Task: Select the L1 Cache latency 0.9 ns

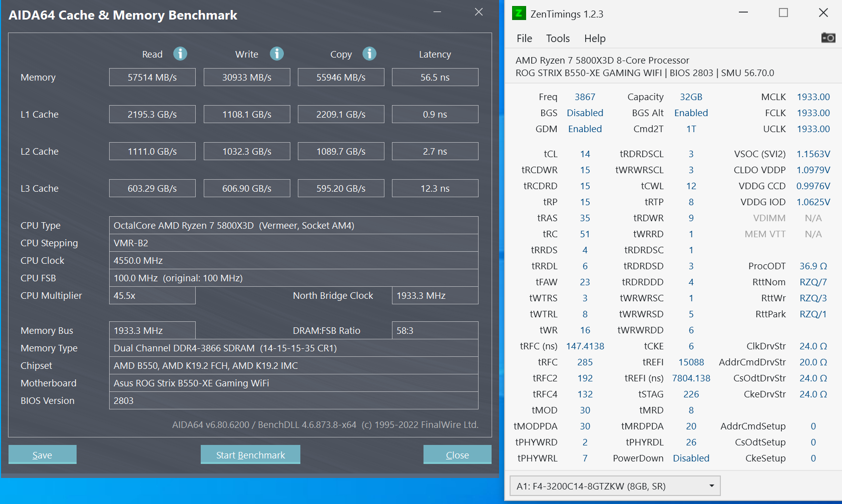Action: coord(435,114)
